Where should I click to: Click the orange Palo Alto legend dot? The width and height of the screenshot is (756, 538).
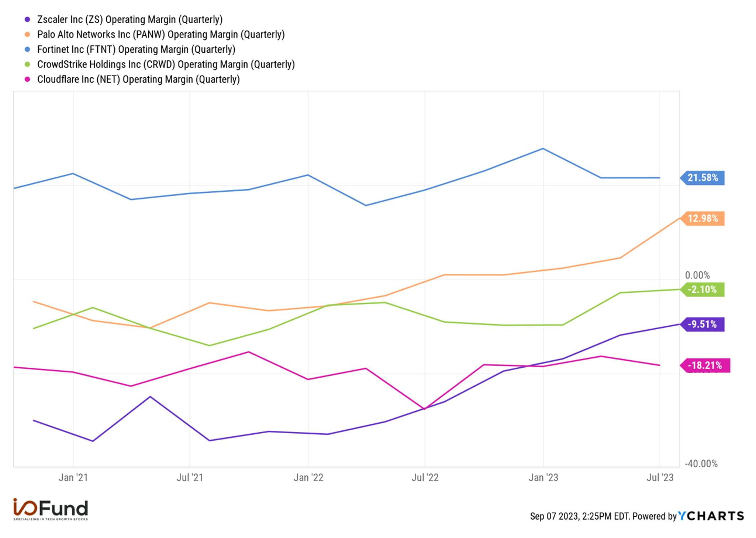point(27,35)
